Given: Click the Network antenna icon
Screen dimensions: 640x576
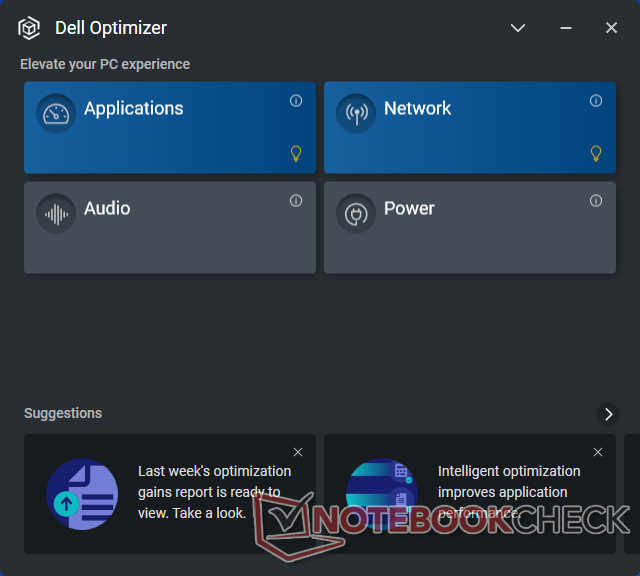Looking at the screenshot, I should [x=356, y=113].
